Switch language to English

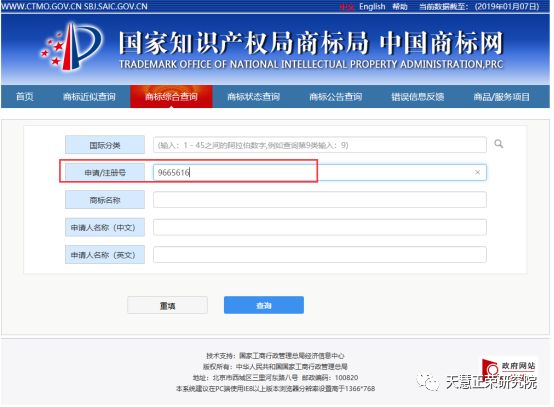tap(372, 7)
